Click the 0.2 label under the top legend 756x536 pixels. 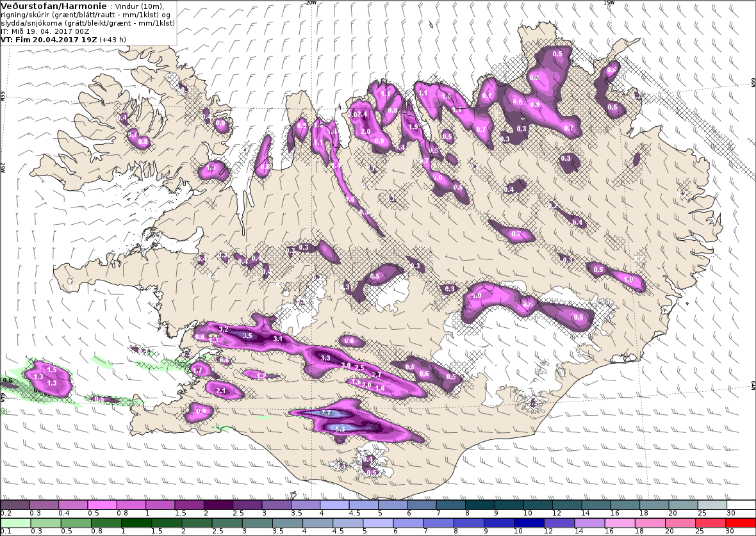click(5, 514)
